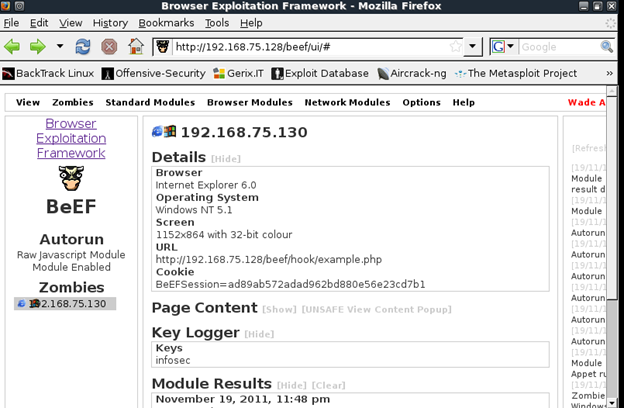The image size is (624, 408).
Task: Go to the Firefox Home page
Action: pos(135,47)
